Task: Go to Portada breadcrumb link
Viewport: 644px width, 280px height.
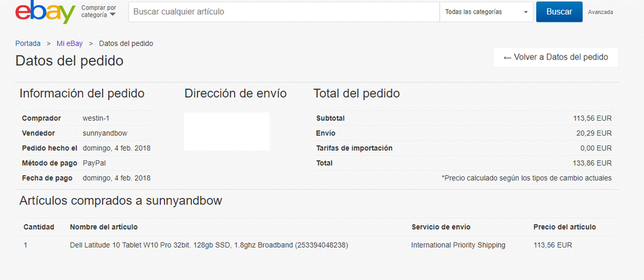Action: [28, 43]
